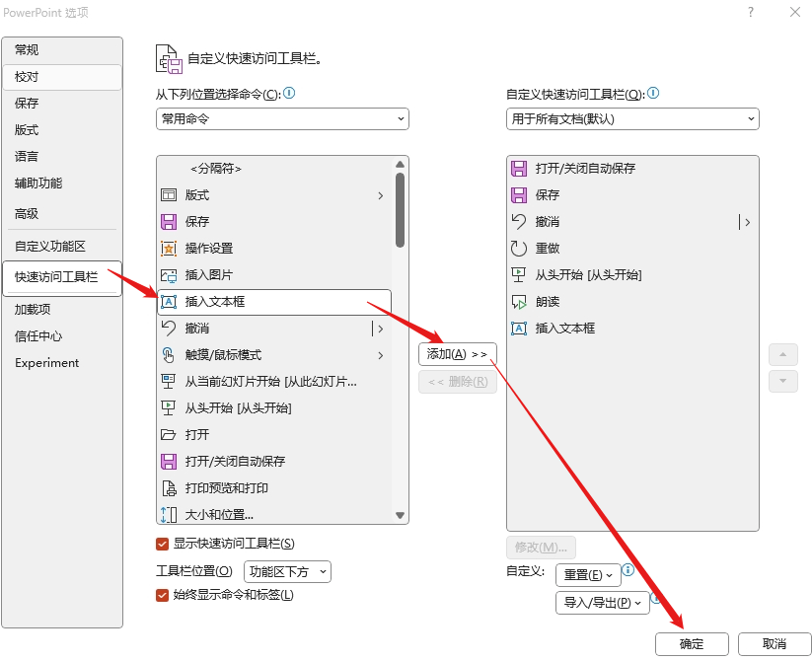The width and height of the screenshot is (812, 661).
Task: Click the help question mark icon
Action: click(x=751, y=12)
